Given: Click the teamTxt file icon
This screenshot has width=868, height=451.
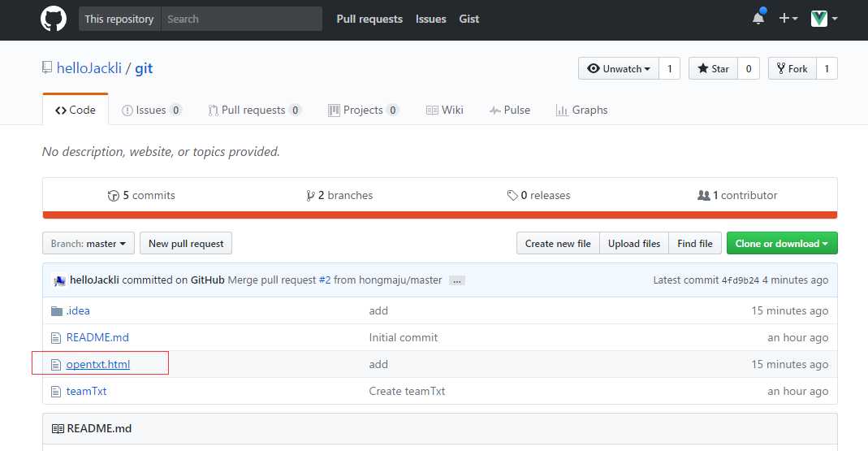Looking at the screenshot, I should point(56,391).
